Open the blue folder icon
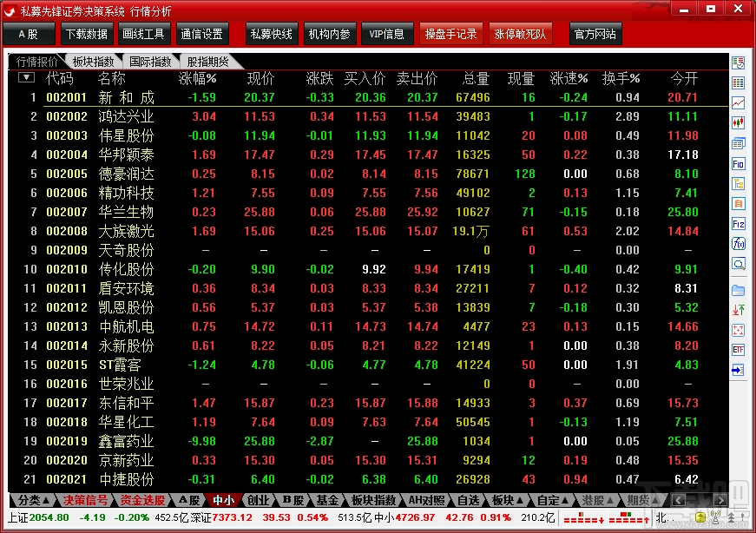The height and width of the screenshot is (533, 756). (x=738, y=290)
